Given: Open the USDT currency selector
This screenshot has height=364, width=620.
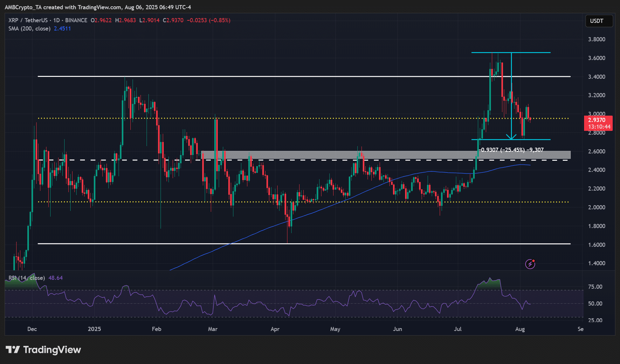Looking at the screenshot, I should [x=599, y=21].
